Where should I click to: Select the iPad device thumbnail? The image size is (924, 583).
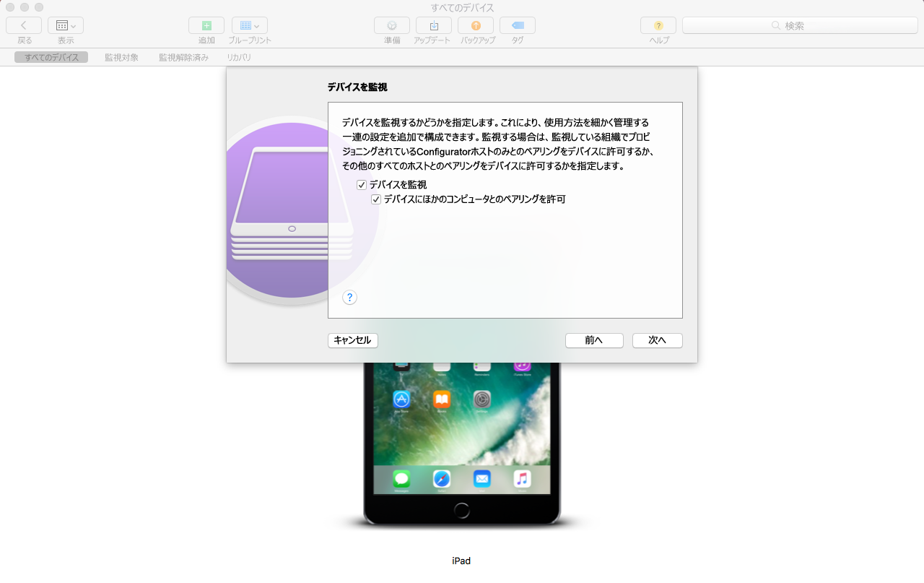coord(462,444)
